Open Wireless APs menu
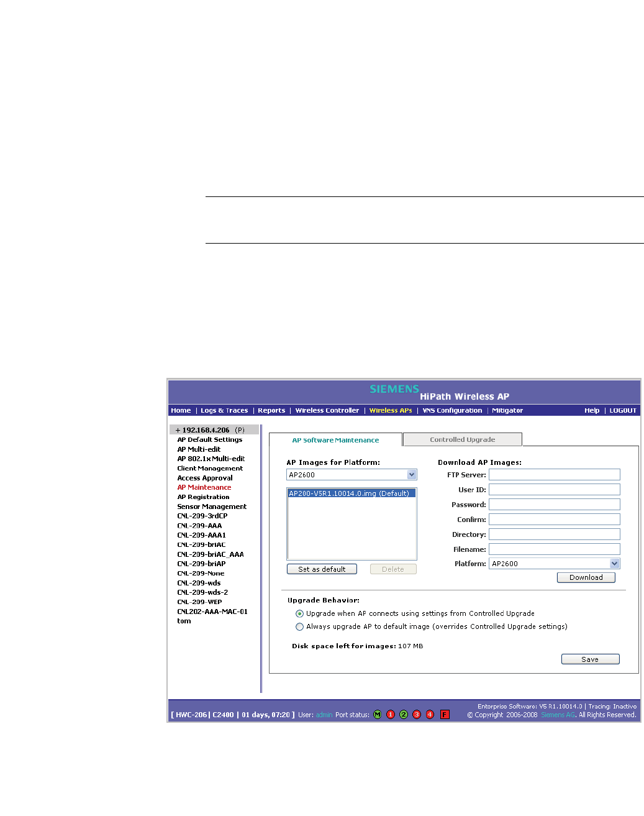The height and width of the screenshot is (816, 644). tap(391, 411)
